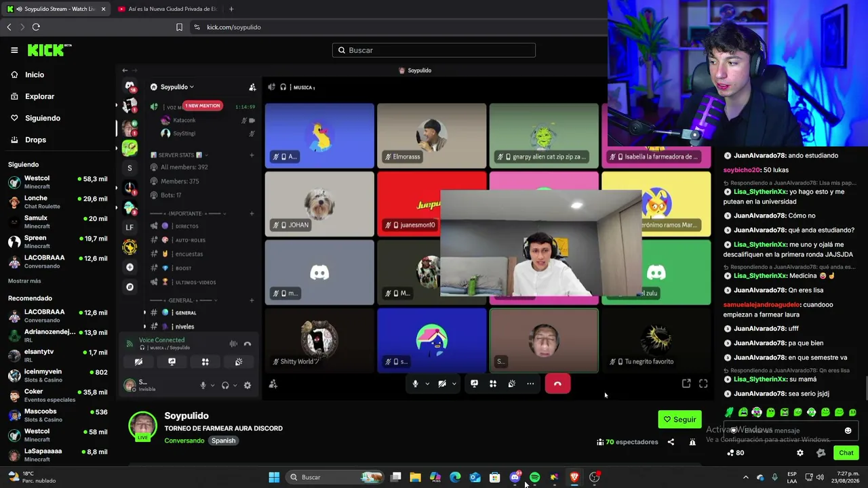Image resolution: width=868 pixels, height=488 pixels.
Task: Expand the GENERAL channel thread arrow
Action: 144,312
